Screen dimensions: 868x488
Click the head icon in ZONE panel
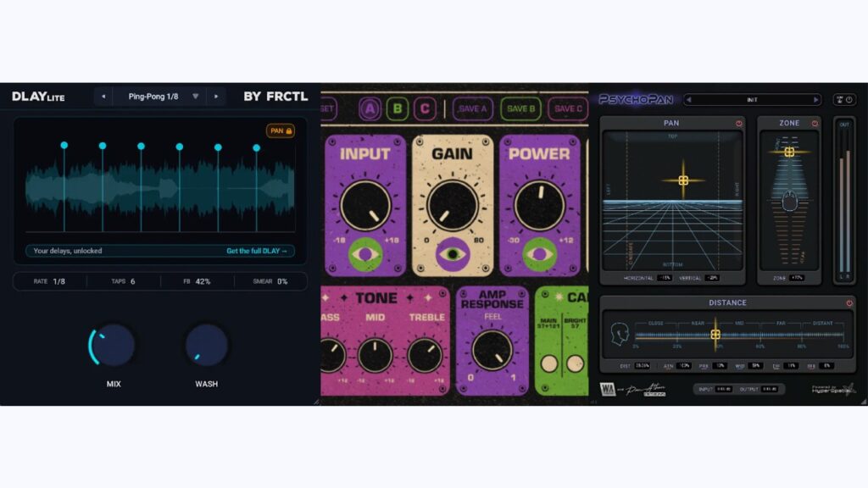(790, 201)
